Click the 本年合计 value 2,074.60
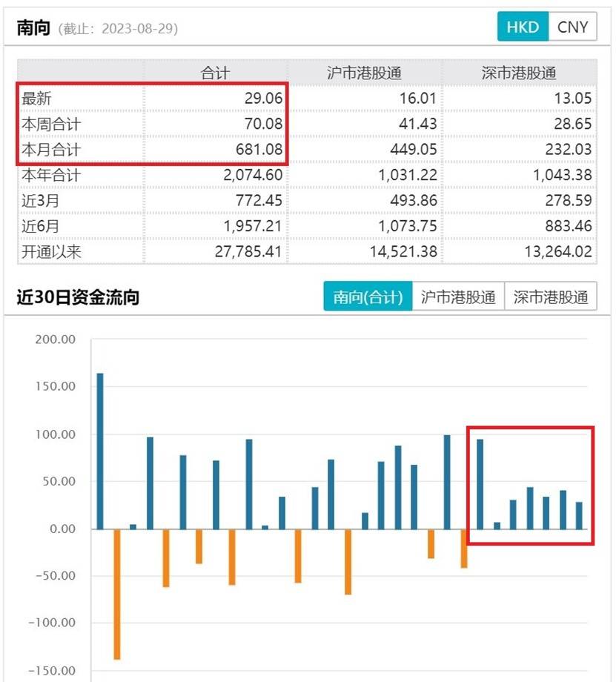616x682 pixels. [x=253, y=175]
